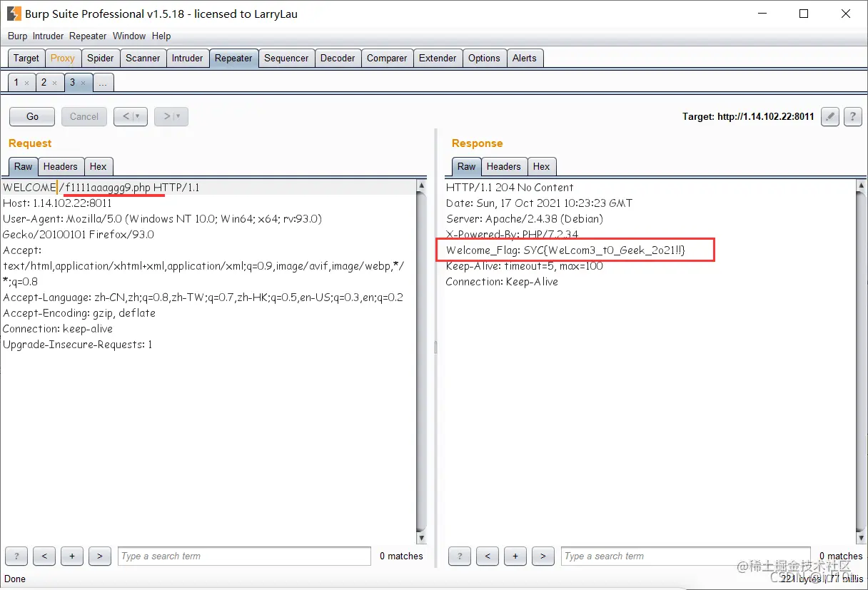This screenshot has width=868, height=590.
Task: Open the Window menu
Action: pos(129,36)
